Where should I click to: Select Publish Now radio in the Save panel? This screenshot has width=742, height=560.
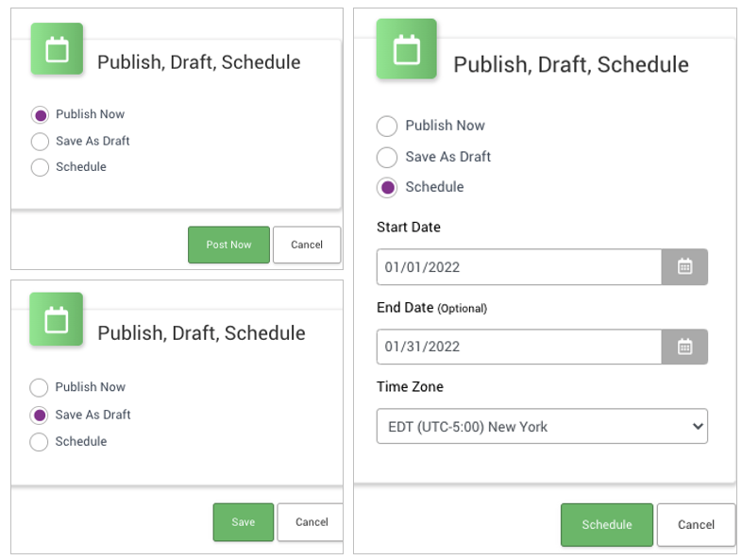(39, 387)
